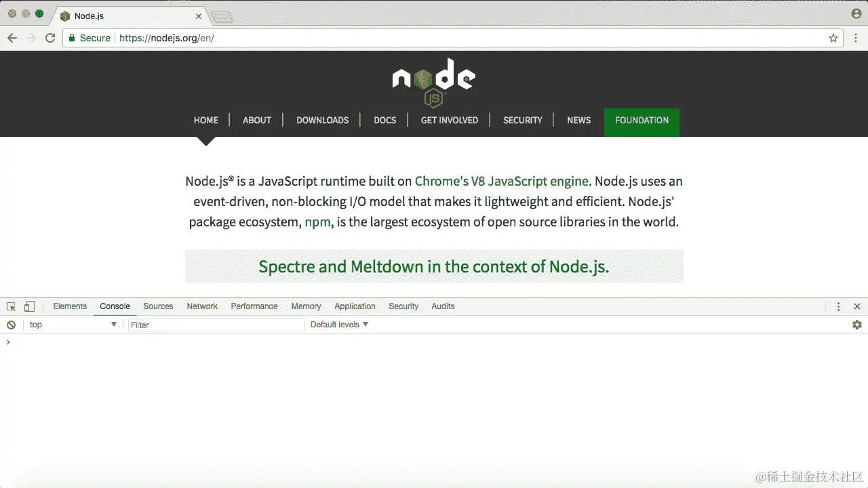The image size is (868, 488).
Task: Select the Node.js browser tab
Action: pyautogui.click(x=129, y=16)
